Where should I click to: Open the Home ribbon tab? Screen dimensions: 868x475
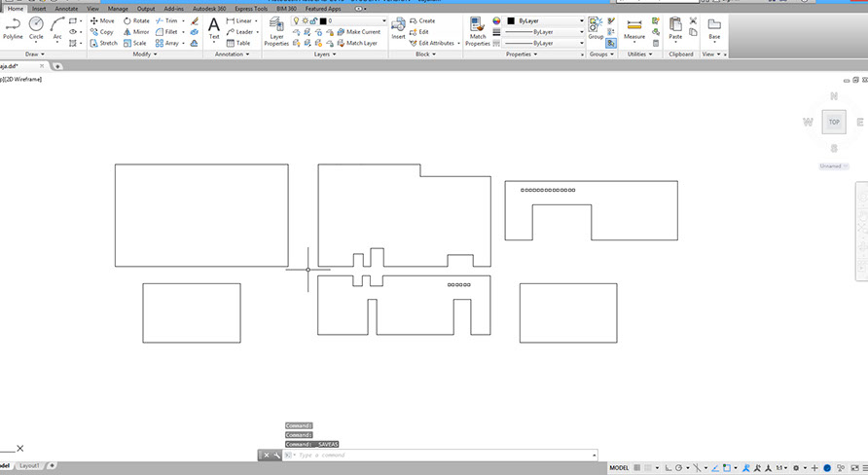point(16,9)
